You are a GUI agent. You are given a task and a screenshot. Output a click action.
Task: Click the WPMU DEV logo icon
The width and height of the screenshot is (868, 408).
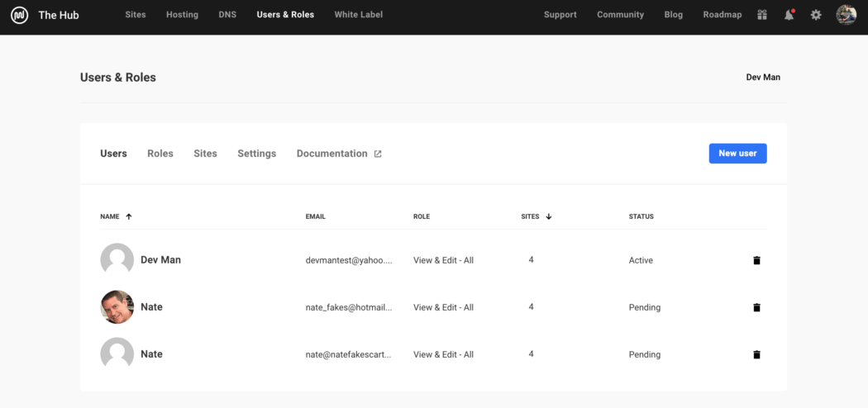pyautogui.click(x=19, y=15)
